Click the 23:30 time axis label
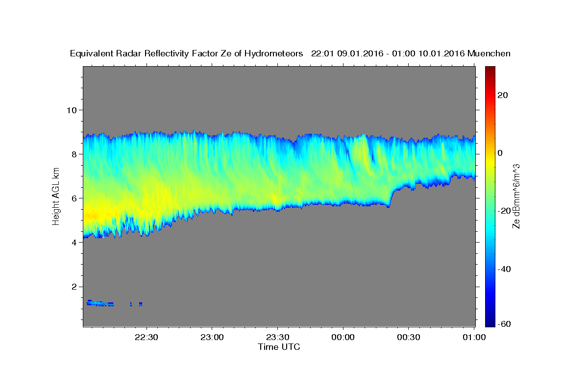The height and width of the screenshot is (392, 588). pyautogui.click(x=277, y=337)
